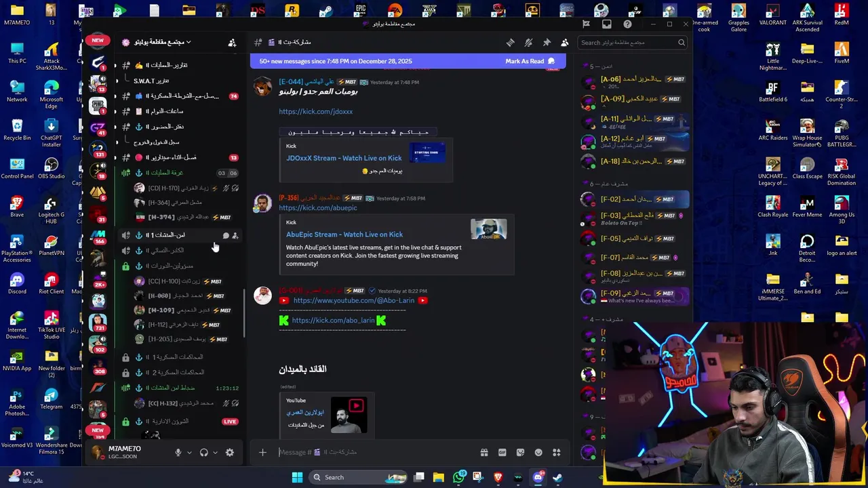Select voice user [H-364]
Image resolution: width=868 pixels, height=488 pixels.
[x=186, y=203]
